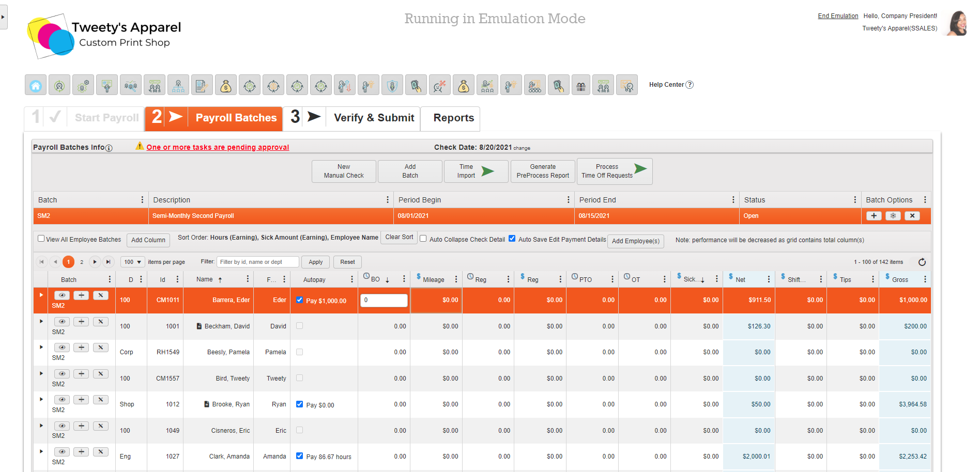Check the Auto Collapse Check Detail box
This screenshot has height=472, width=980.
pos(423,239)
